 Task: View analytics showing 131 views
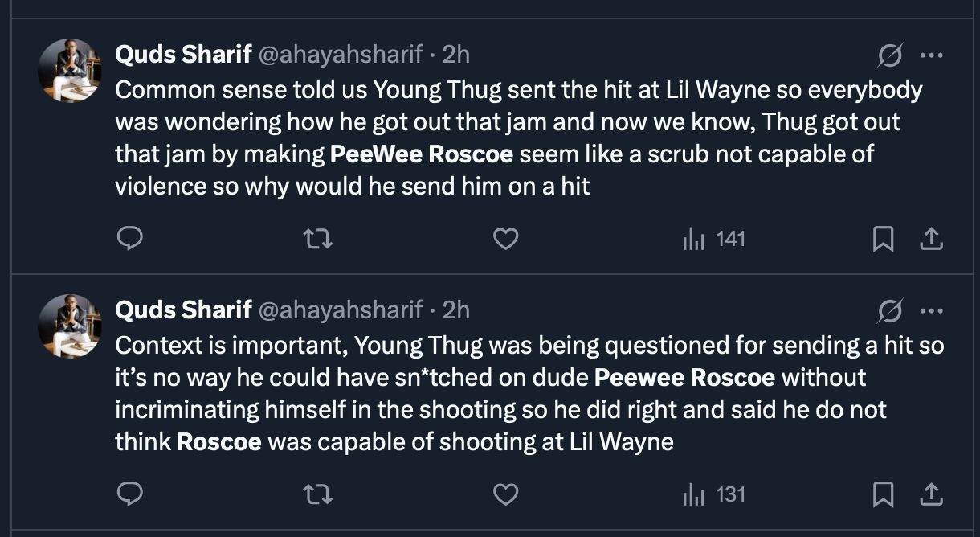(714, 494)
